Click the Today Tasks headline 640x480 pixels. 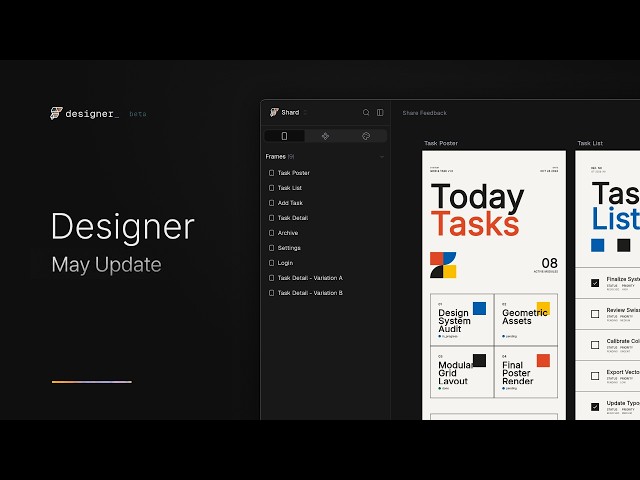(477, 210)
